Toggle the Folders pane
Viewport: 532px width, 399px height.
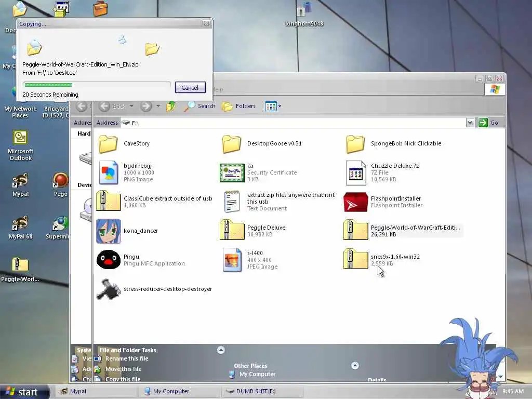click(x=239, y=106)
